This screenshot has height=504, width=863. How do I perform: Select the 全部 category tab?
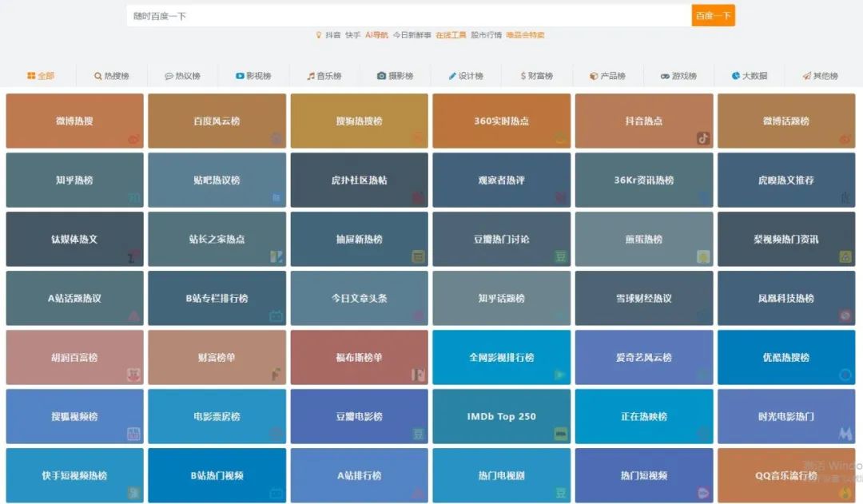pyautogui.click(x=41, y=76)
